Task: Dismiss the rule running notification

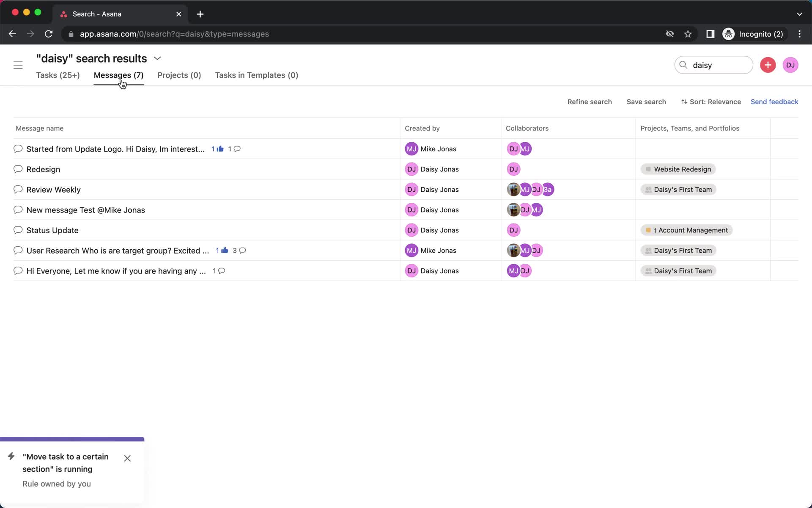Action: (x=127, y=458)
